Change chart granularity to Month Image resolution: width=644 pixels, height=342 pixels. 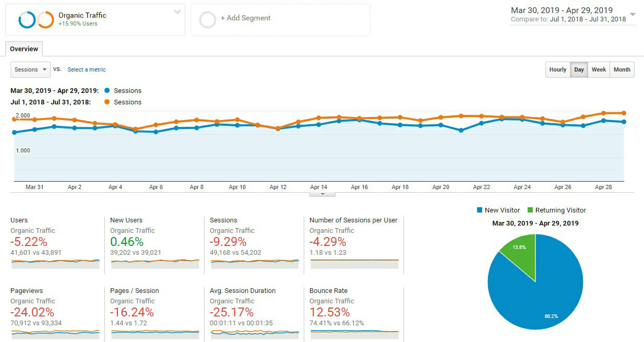pos(622,69)
